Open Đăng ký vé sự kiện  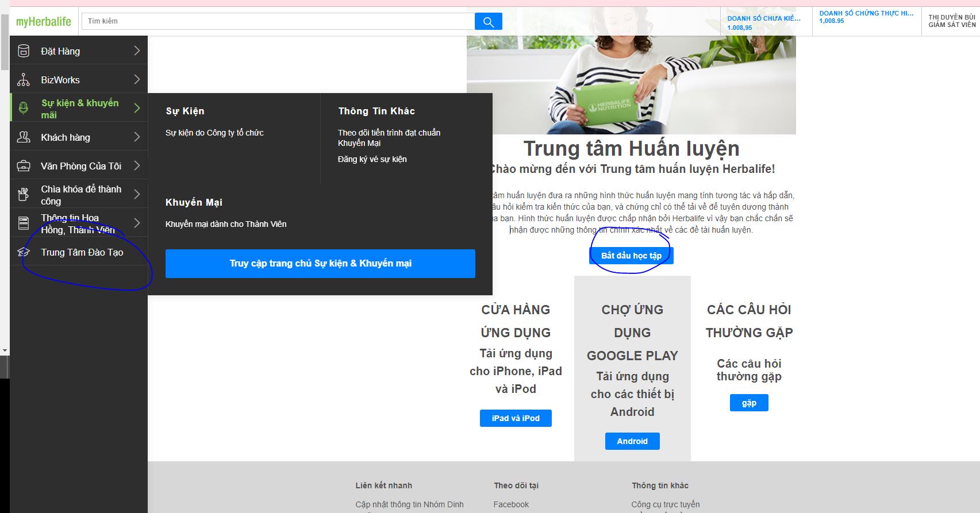pos(372,159)
